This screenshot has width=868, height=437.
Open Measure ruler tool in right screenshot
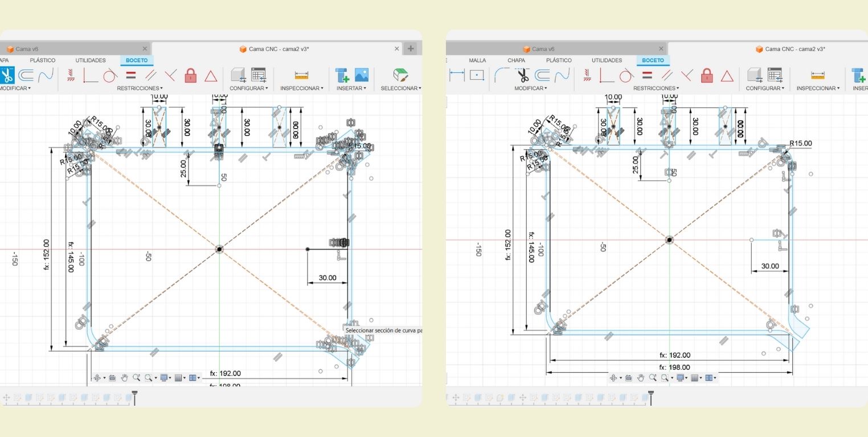tap(818, 75)
